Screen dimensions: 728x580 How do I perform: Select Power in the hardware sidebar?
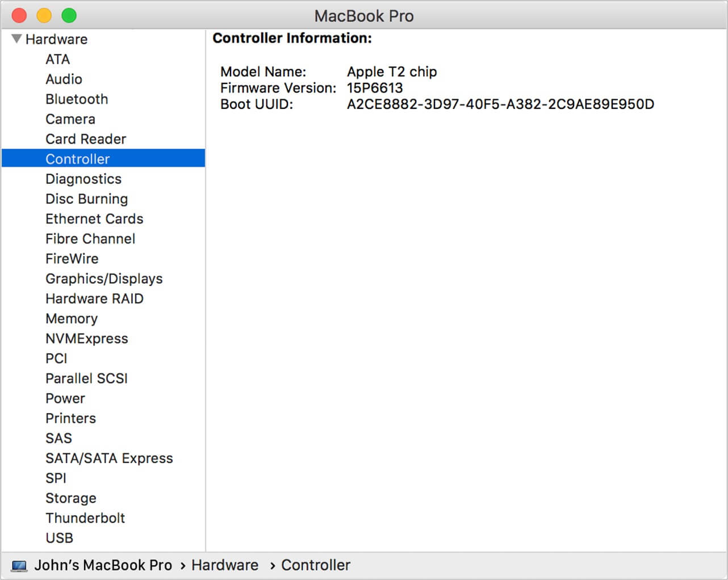65,398
